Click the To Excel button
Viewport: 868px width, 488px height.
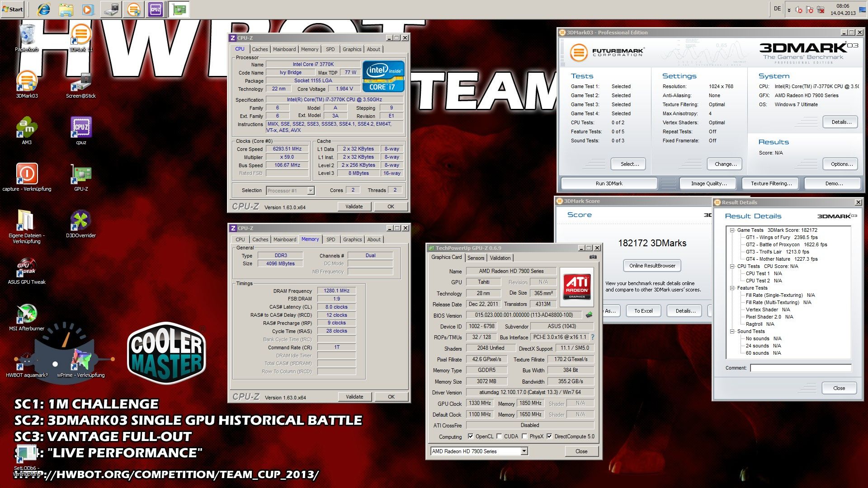click(643, 311)
